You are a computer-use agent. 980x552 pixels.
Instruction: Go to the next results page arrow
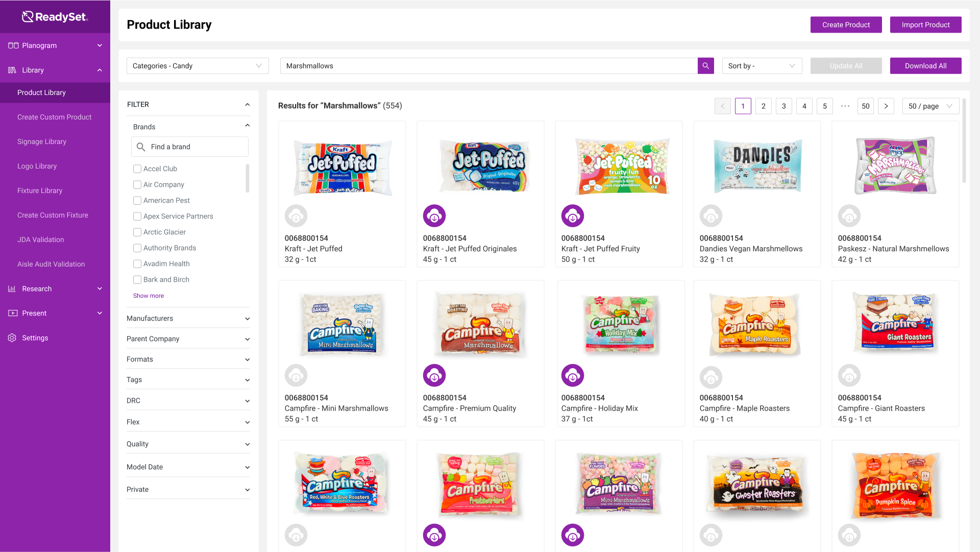[886, 106]
